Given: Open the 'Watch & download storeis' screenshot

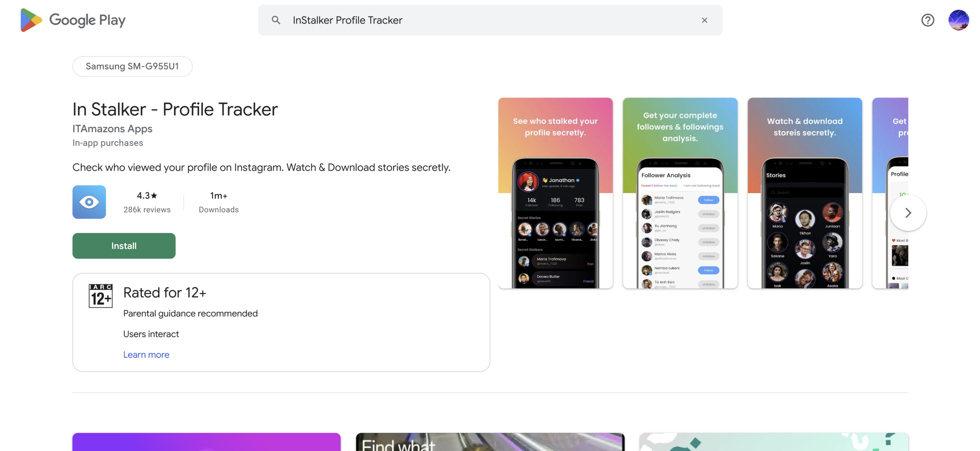Looking at the screenshot, I should coord(805,193).
